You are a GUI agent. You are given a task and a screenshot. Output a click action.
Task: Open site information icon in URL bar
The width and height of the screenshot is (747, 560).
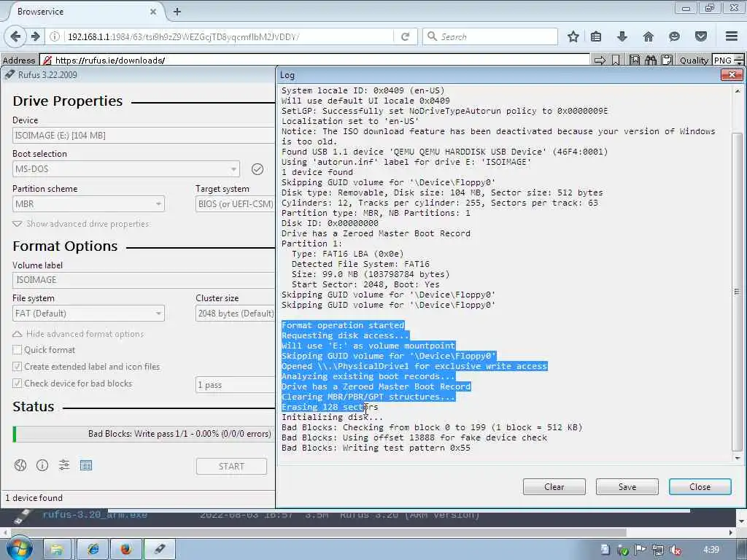[x=55, y=36]
